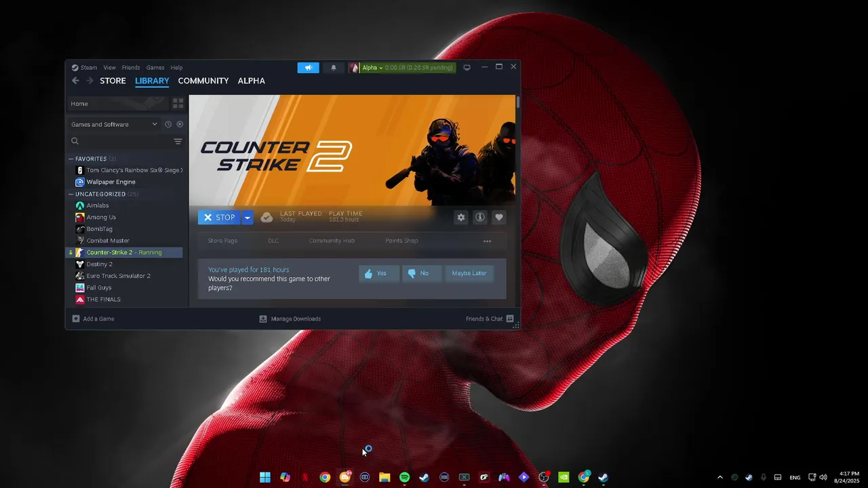Show hidden system tray icons

click(719, 477)
